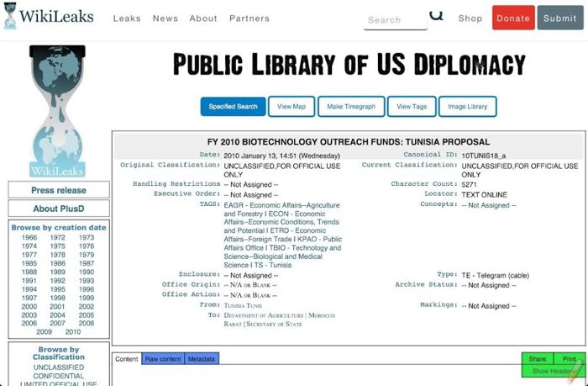
Task: Browse cables from year 1990
Action: 87,272
